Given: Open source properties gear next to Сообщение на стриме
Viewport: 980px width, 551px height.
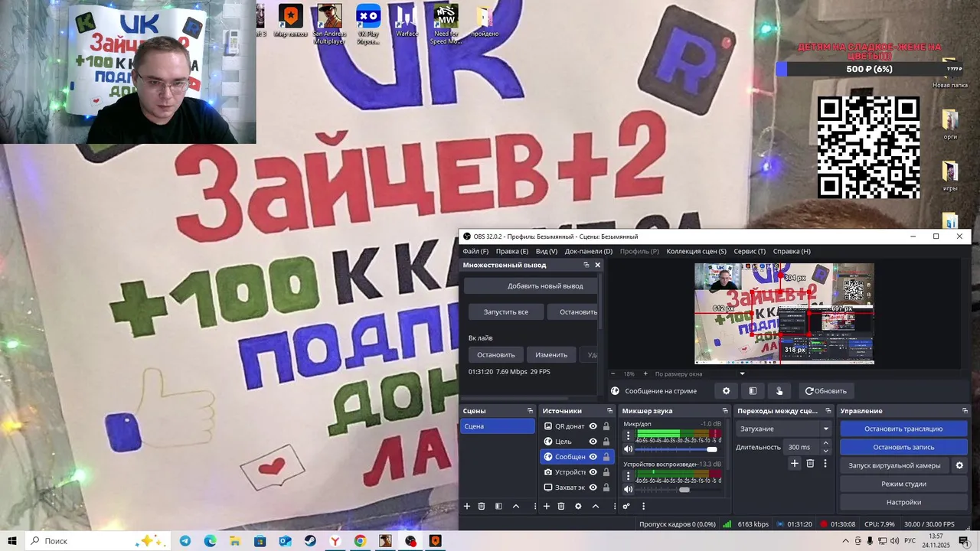Looking at the screenshot, I should (727, 391).
